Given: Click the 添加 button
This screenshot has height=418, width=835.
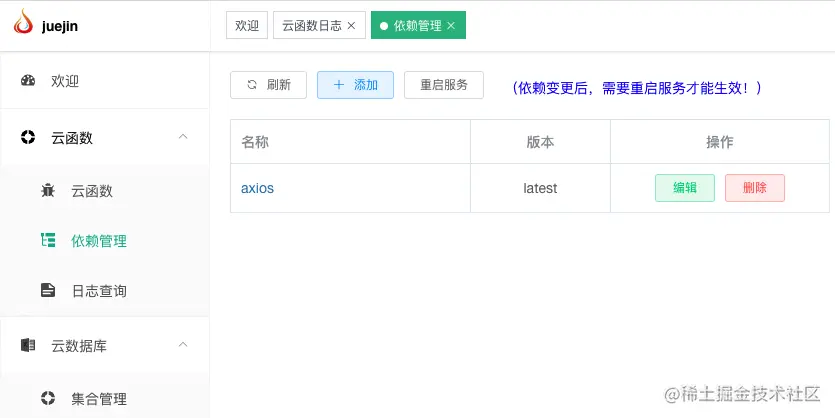Looking at the screenshot, I should (x=356, y=85).
